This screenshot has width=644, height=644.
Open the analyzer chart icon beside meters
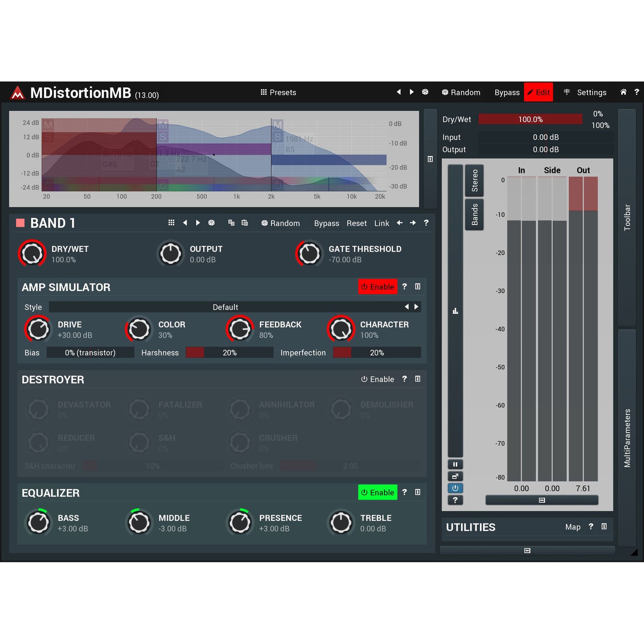click(455, 311)
